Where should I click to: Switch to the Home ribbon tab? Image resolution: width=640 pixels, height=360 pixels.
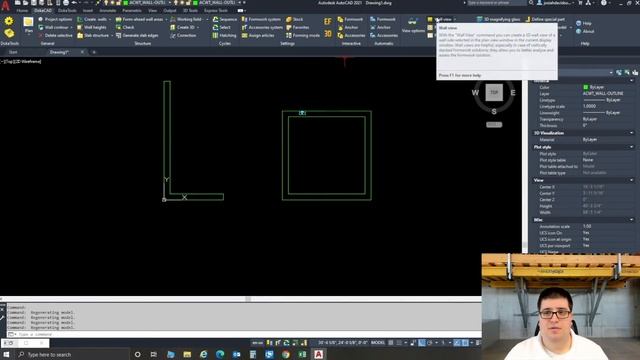(22, 11)
